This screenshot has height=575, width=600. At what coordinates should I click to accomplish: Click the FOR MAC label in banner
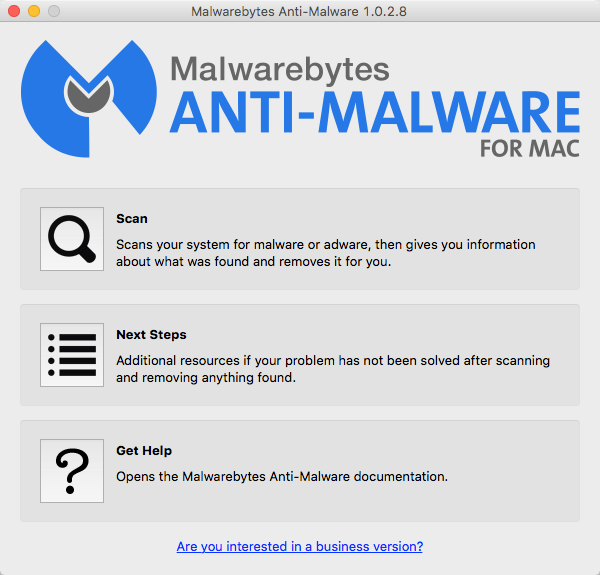[530, 148]
